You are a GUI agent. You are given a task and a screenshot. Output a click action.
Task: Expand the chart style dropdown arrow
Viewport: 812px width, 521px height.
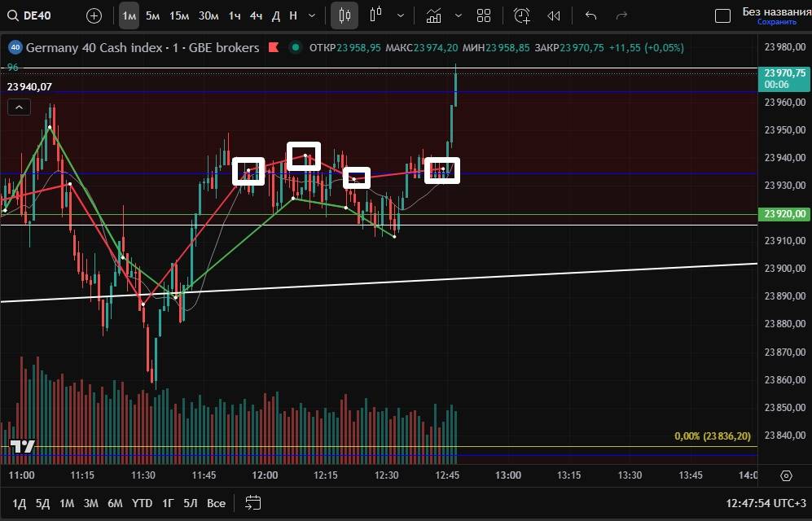(x=399, y=15)
